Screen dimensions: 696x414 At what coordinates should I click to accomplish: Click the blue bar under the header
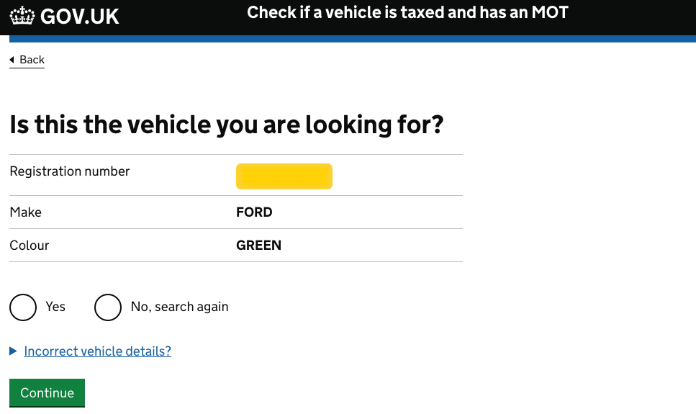[352, 39]
